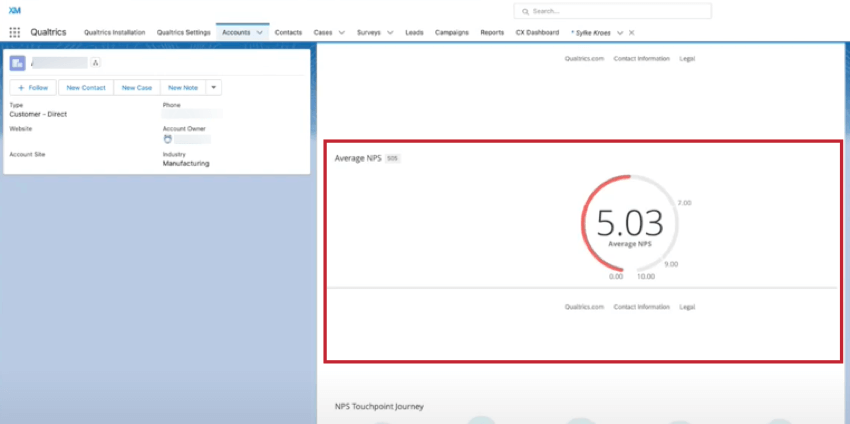Image resolution: width=850 pixels, height=424 pixels.
Task: Open the CX Dashboard tab
Action: pos(537,32)
